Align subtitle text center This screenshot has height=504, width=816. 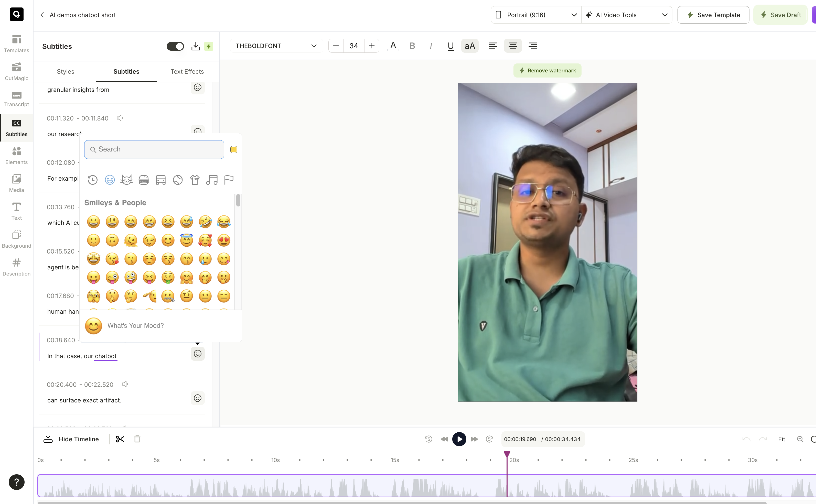(x=513, y=46)
